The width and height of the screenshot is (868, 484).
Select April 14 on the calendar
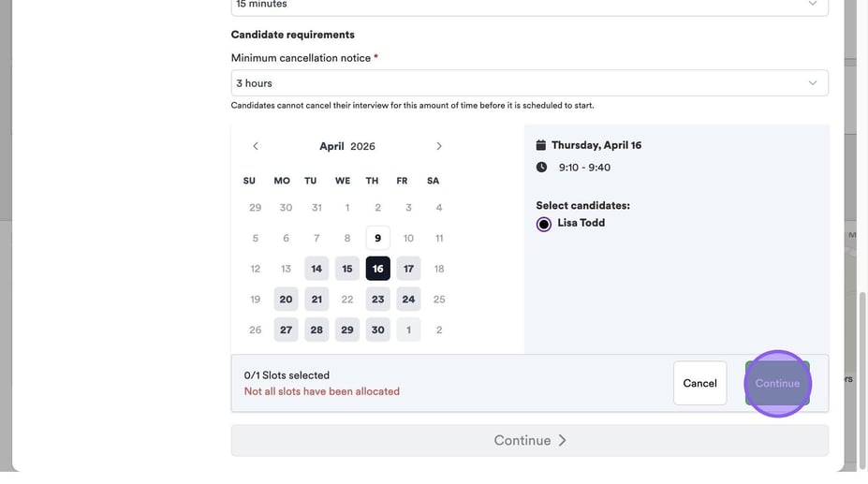tap(316, 269)
